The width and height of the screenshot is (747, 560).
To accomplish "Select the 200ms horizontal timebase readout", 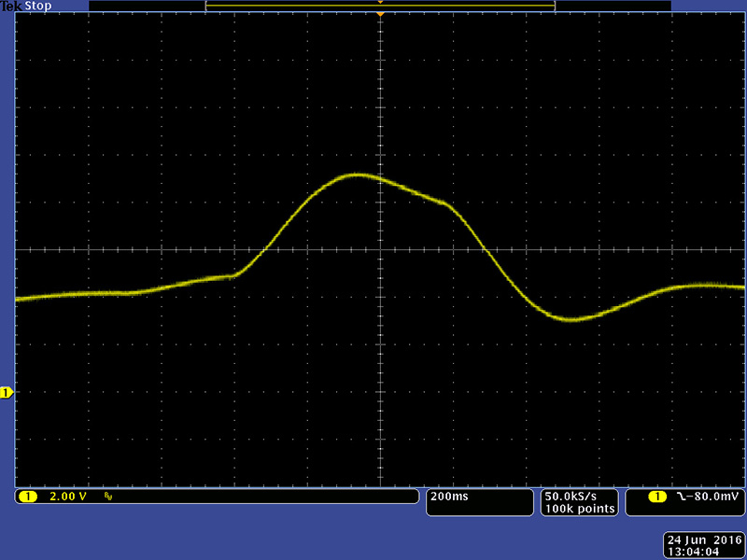I will pyautogui.click(x=450, y=497).
